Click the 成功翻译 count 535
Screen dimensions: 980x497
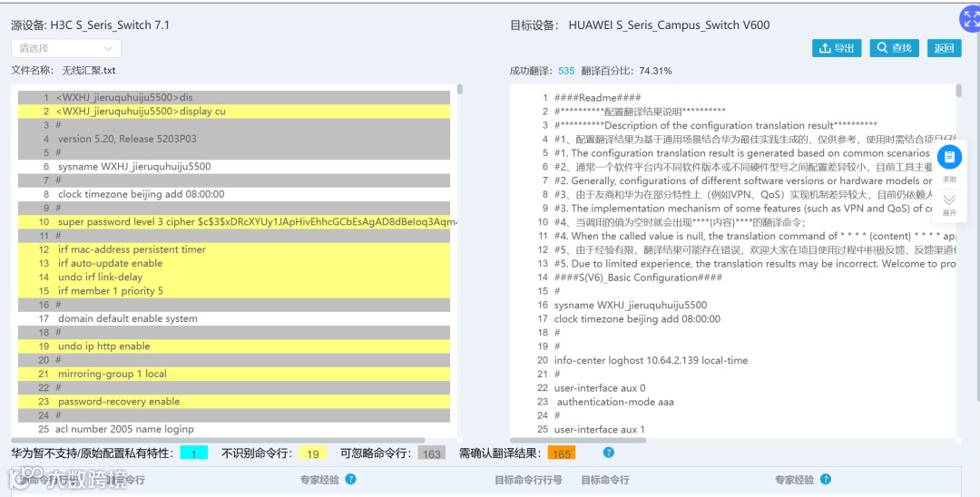pos(566,71)
